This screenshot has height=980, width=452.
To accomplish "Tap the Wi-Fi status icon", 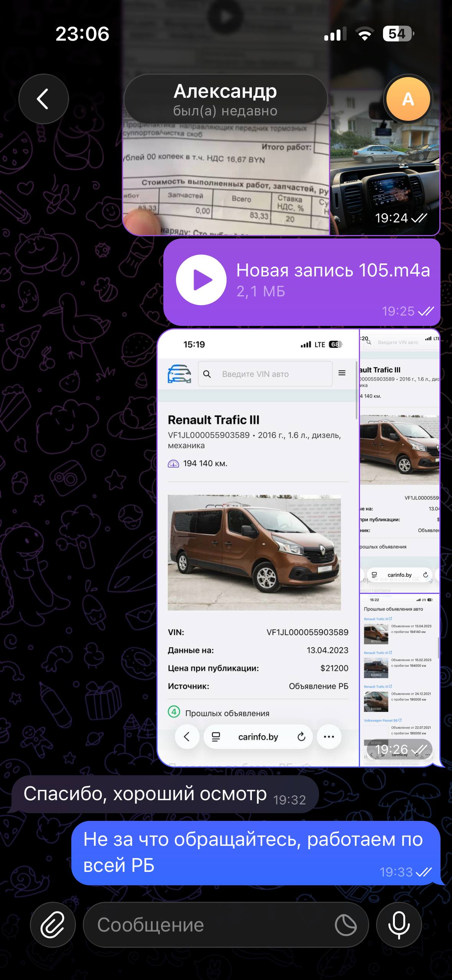I will 365,34.
